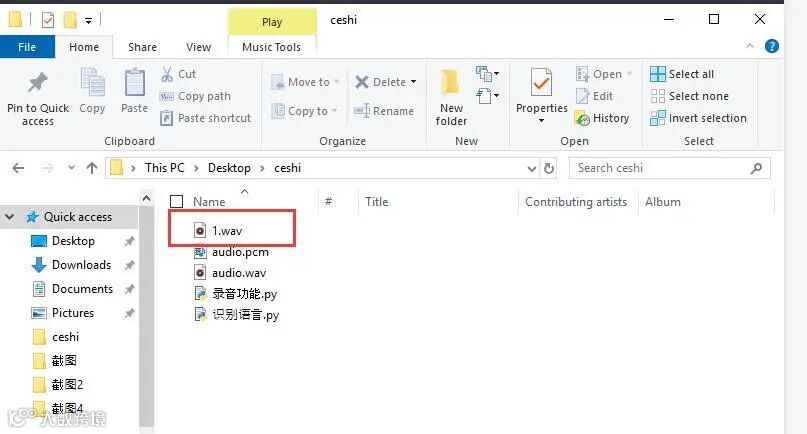Switch to the Home ribbon tab
807x434 pixels.
tap(84, 47)
